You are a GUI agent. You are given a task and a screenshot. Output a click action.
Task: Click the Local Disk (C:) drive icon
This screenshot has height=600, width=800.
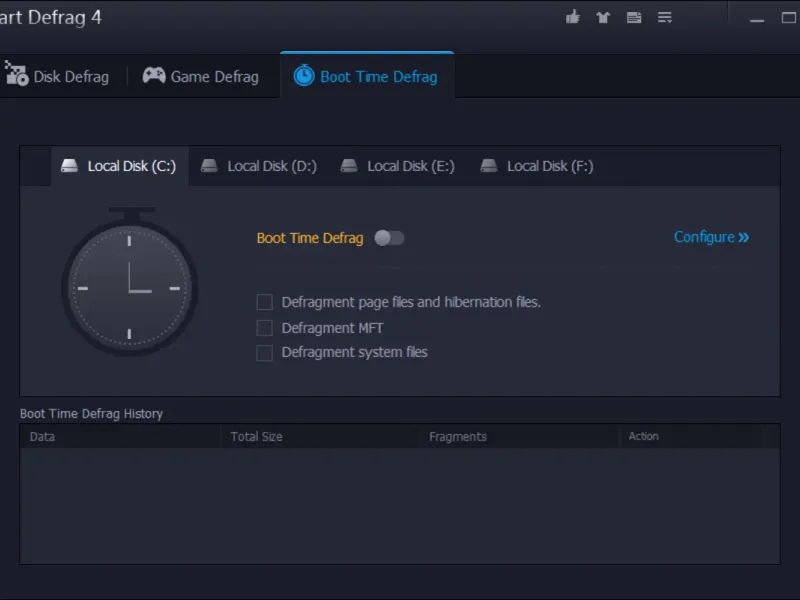tap(69, 165)
